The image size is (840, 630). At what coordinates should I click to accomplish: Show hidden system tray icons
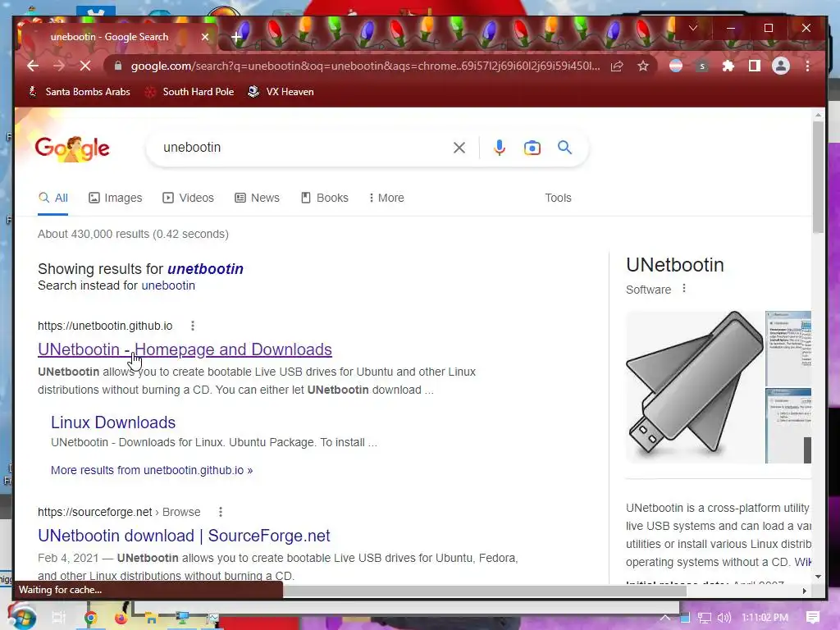(664, 618)
